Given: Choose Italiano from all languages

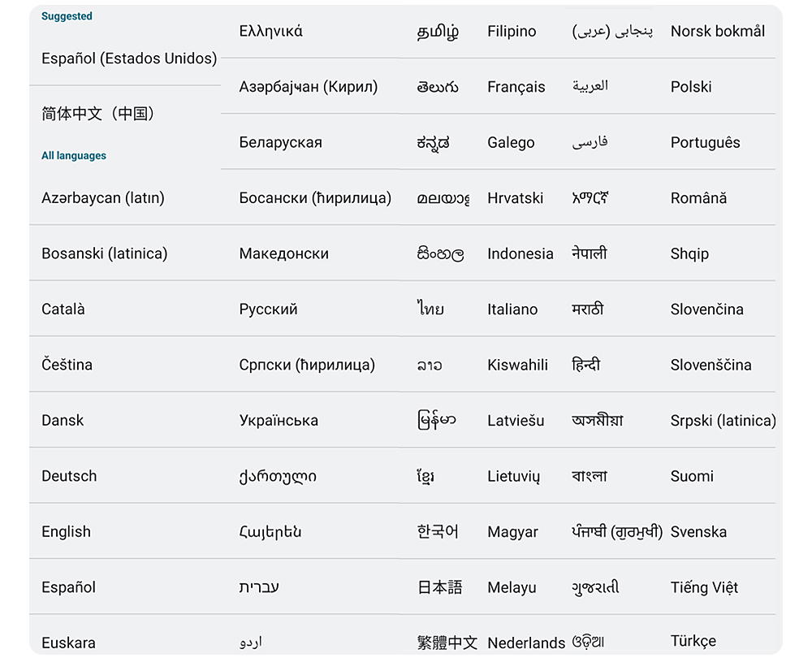Looking at the screenshot, I should 512,310.
